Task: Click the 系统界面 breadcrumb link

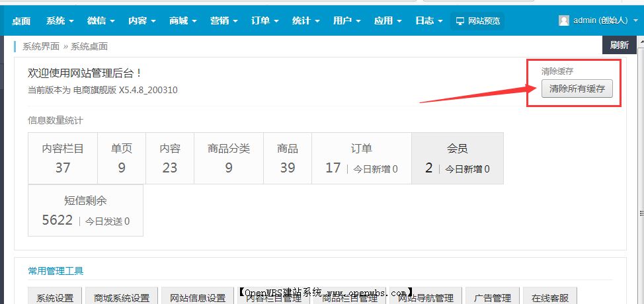Action: point(41,46)
